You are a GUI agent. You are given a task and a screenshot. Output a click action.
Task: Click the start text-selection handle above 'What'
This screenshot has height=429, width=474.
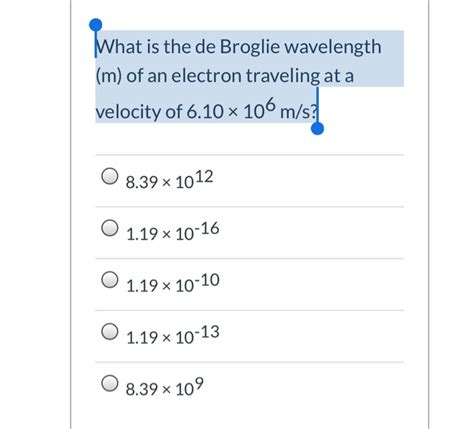96,25
